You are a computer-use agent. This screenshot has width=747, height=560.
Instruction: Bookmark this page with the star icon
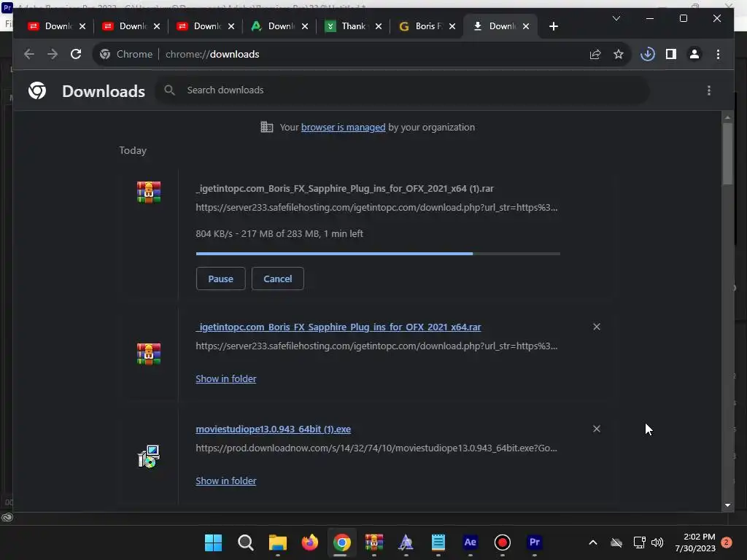pyautogui.click(x=619, y=54)
